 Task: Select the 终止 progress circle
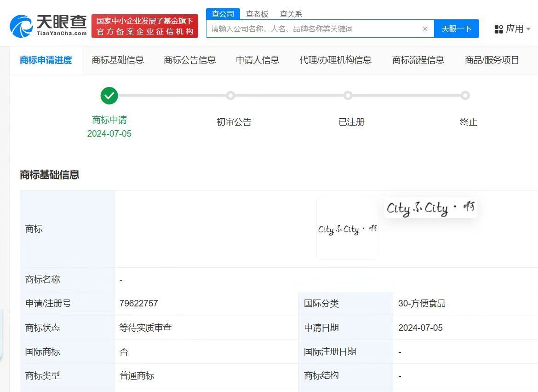pos(465,96)
